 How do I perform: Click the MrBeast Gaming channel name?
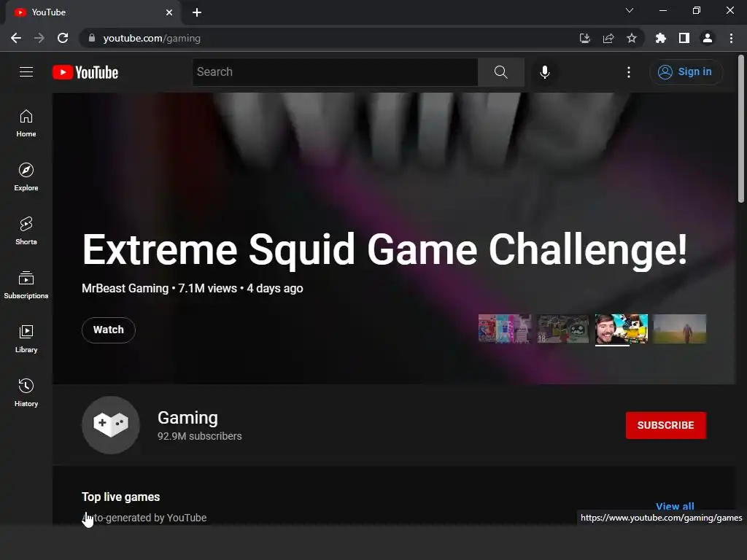coord(125,289)
